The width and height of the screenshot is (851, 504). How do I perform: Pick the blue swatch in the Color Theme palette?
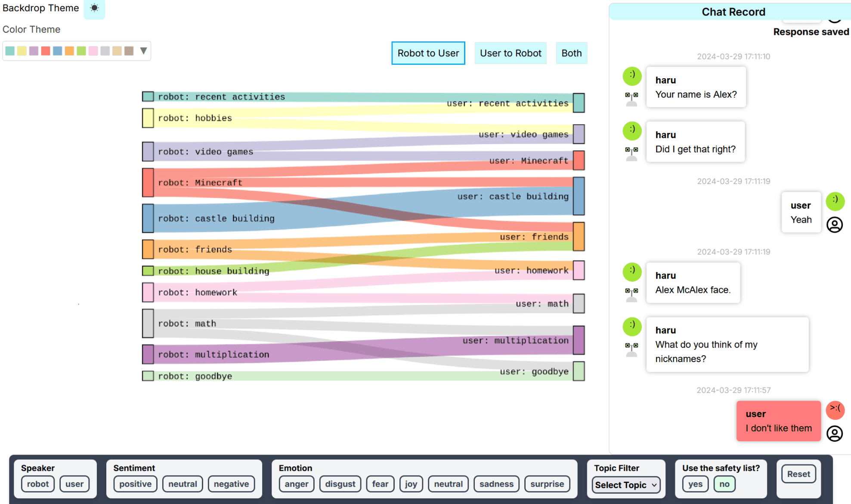(x=57, y=51)
